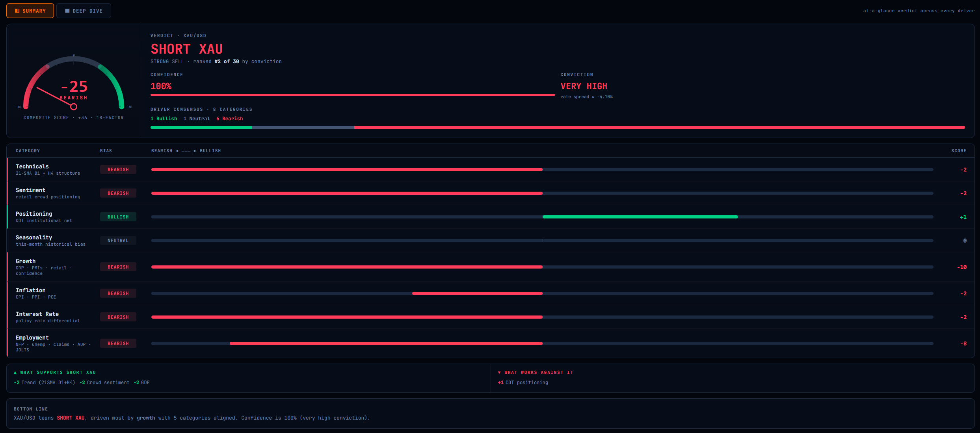Image resolution: width=980 pixels, height=433 pixels.
Task: Click '+1 COT positioning' opposing factor
Action: point(523,383)
